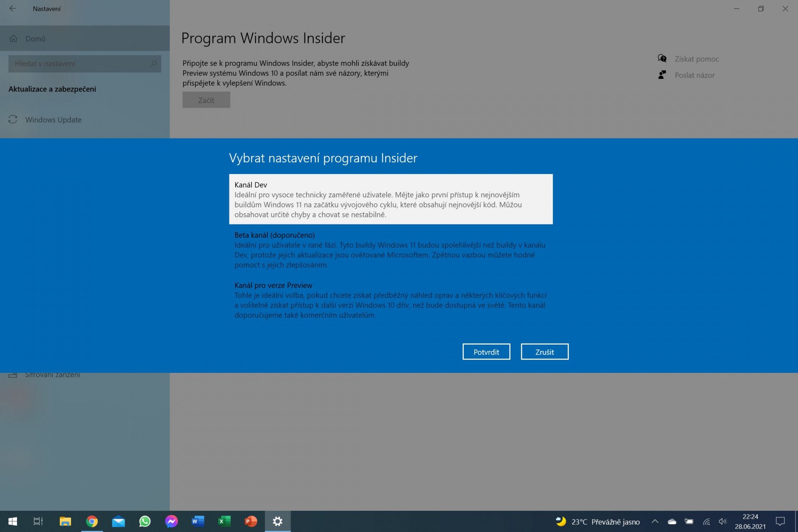Open the Mail app from the taskbar
The width and height of the screenshot is (798, 532).
pos(118,521)
